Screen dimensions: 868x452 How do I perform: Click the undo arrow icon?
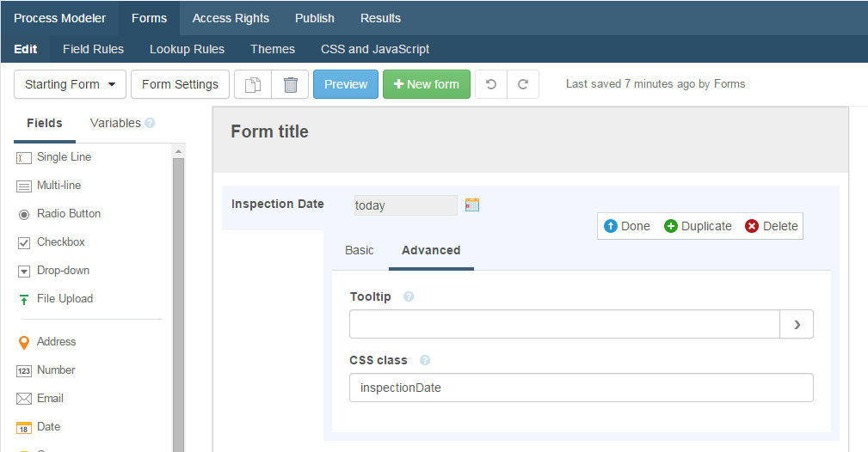pyautogui.click(x=491, y=84)
